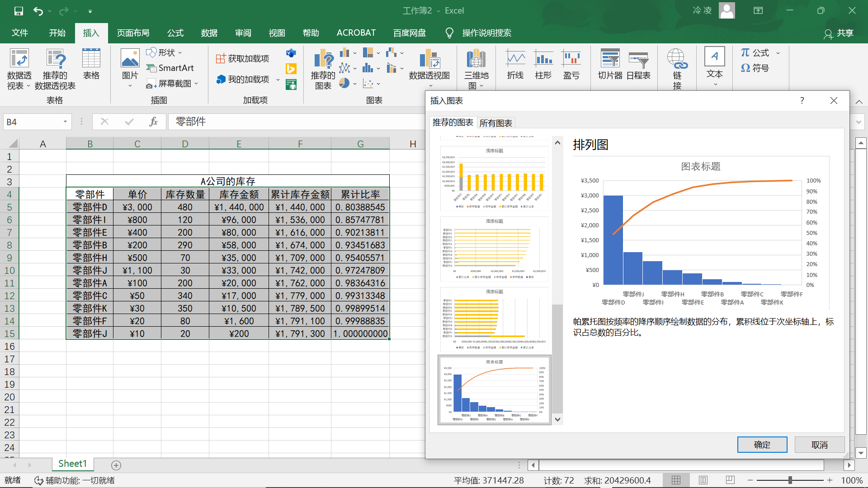Open the Shapes (形状) dropdown

(x=165, y=53)
